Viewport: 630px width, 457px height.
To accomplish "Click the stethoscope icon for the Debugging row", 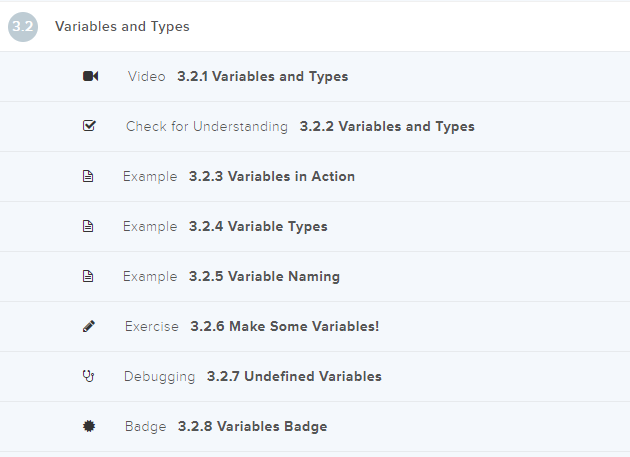I will [x=88, y=376].
